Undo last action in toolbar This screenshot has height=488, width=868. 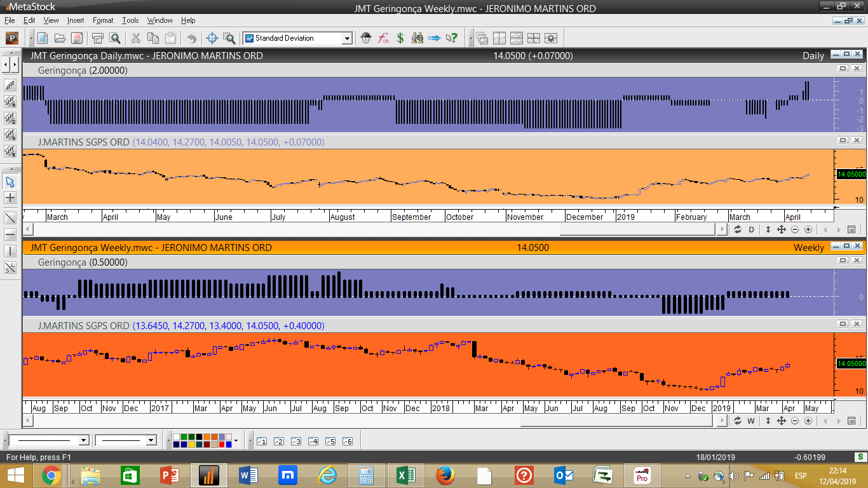pos(191,38)
